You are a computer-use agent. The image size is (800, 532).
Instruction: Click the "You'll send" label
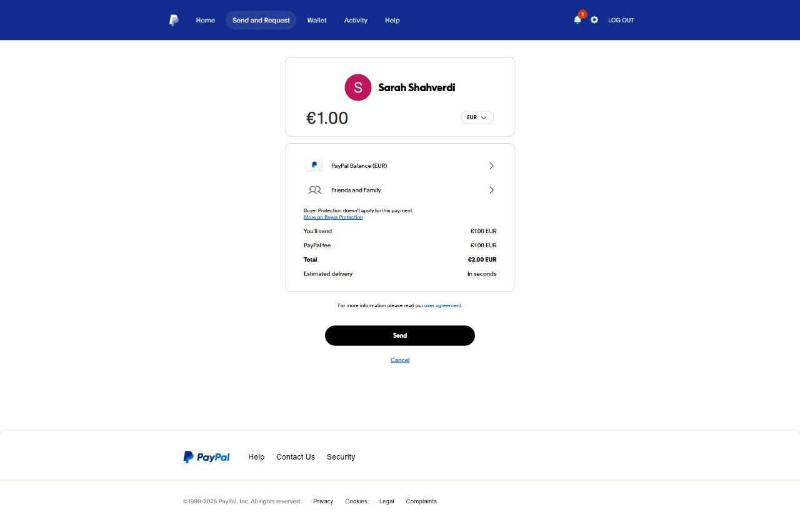click(x=317, y=231)
